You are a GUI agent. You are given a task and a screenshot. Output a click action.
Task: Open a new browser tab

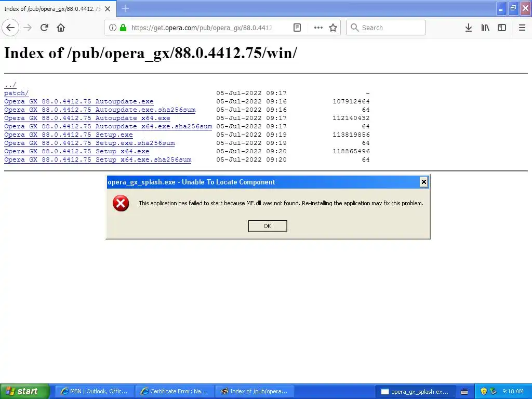(x=125, y=8)
